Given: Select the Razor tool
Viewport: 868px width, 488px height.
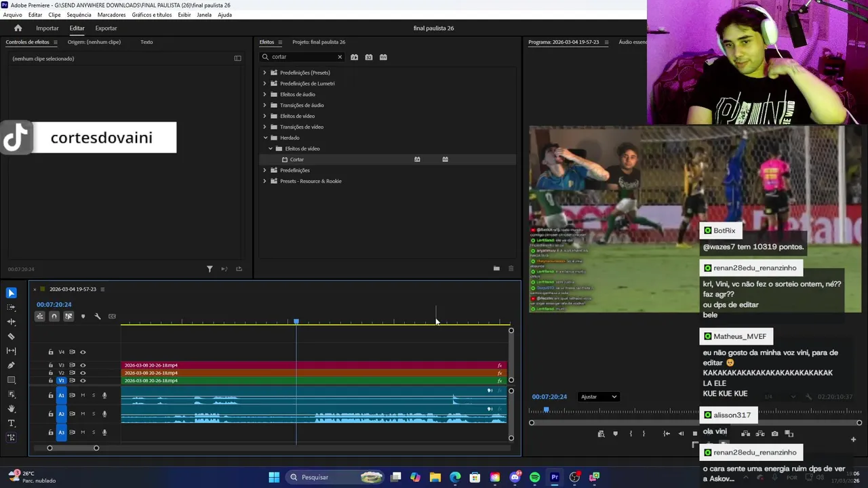Looking at the screenshot, I should (12, 336).
